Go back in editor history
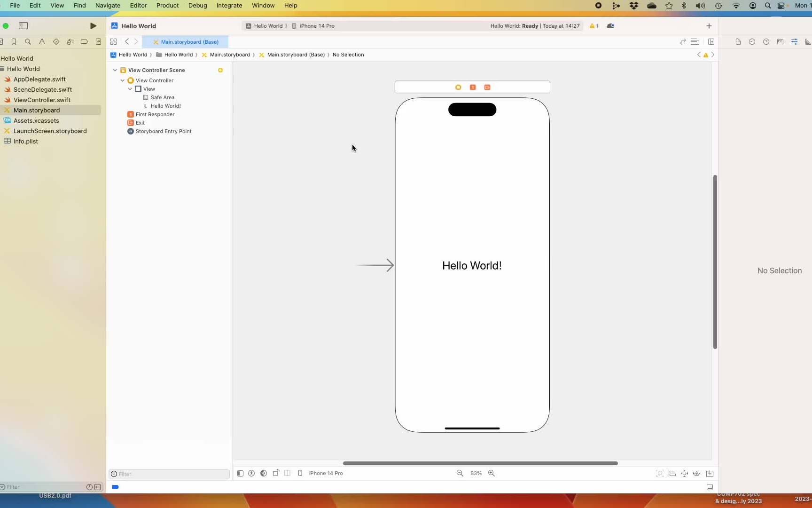The height and width of the screenshot is (508, 812). tap(127, 42)
